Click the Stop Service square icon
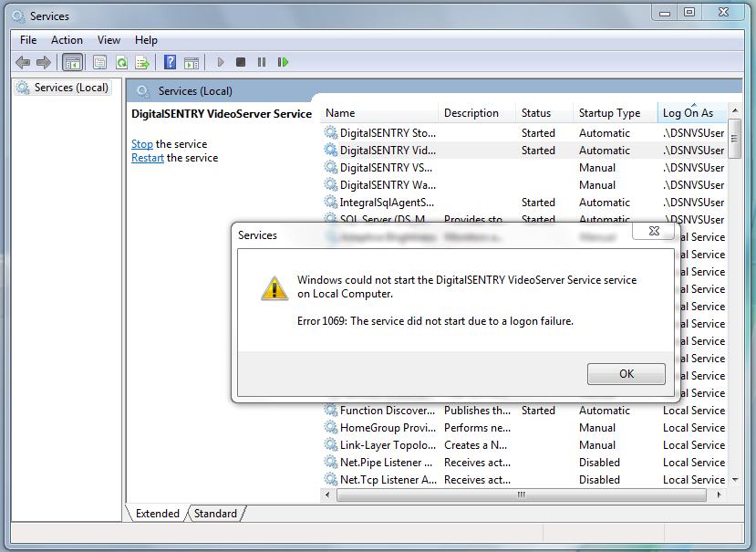The width and height of the screenshot is (756, 552). click(x=241, y=62)
